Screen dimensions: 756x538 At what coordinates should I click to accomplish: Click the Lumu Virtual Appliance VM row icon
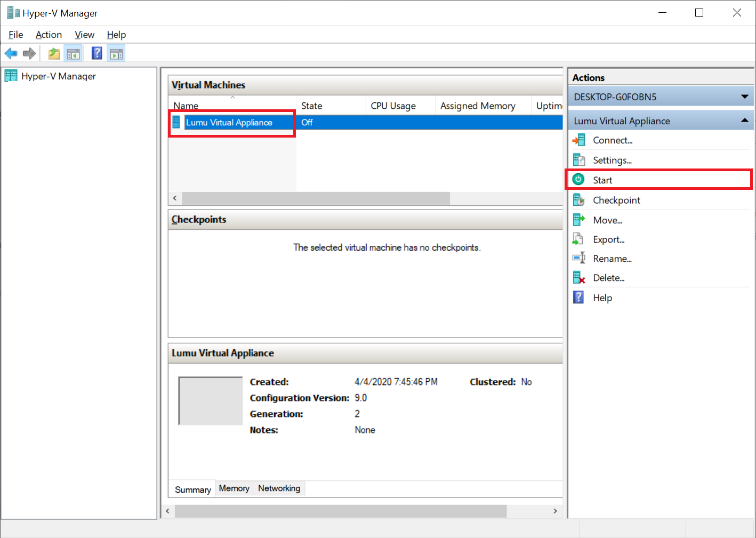pyautogui.click(x=176, y=123)
